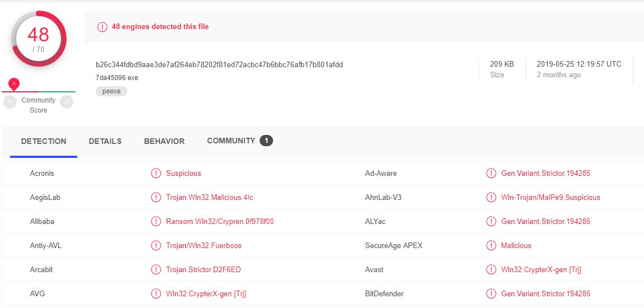The width and height of the screenshot is (644, 308).
Task: Click alert icon beside "48 engines detected"
Action: [x=102, y=27]
